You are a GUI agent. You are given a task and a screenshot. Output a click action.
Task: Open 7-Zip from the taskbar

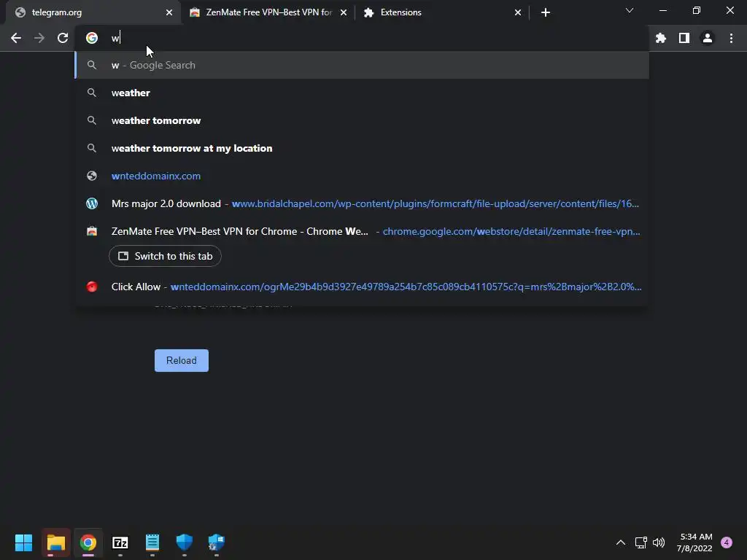click(x=120, y=542)
